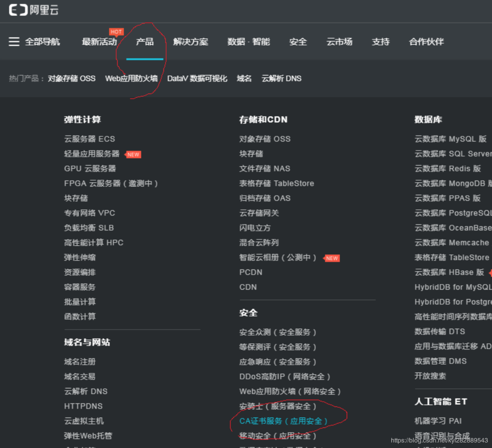Open 域名注册 link
The height and width of the screenshot is (448, 492).
(x=80, y=362)
